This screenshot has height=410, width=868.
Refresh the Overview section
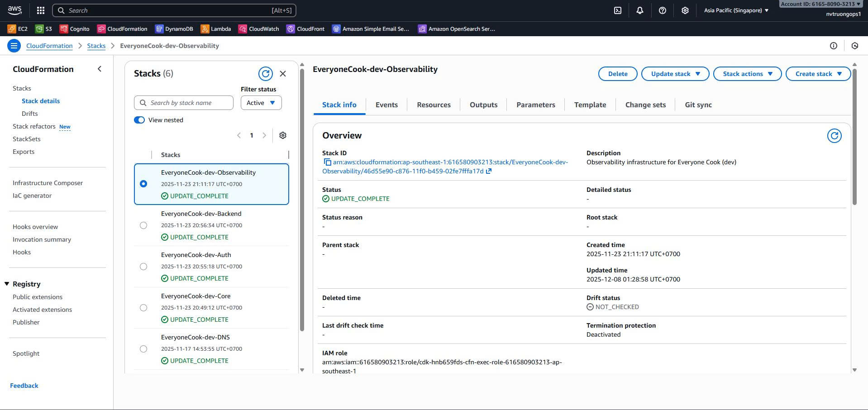(834, 135)
